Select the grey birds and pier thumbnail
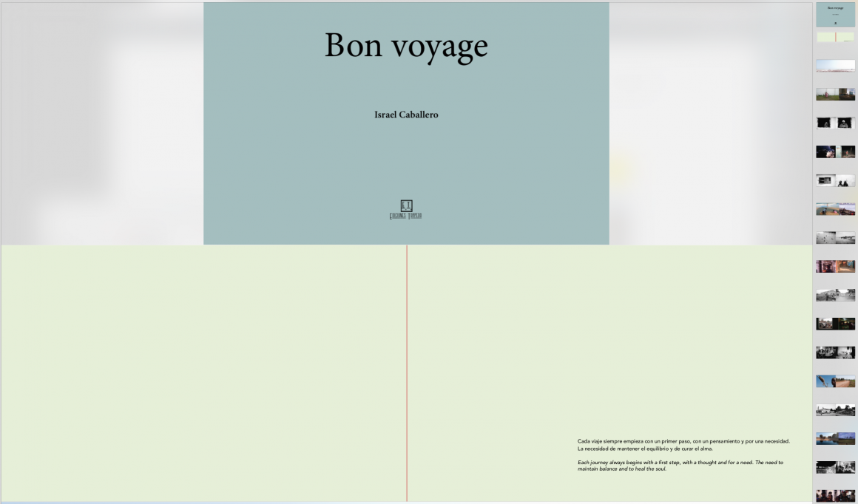The height and width of the screenshot is (504, 858). coord(835,238)
